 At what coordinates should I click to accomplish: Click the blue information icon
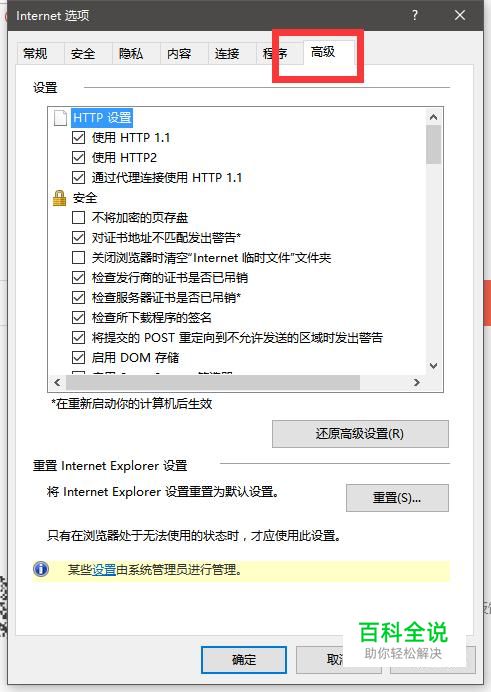click(41, 569)
